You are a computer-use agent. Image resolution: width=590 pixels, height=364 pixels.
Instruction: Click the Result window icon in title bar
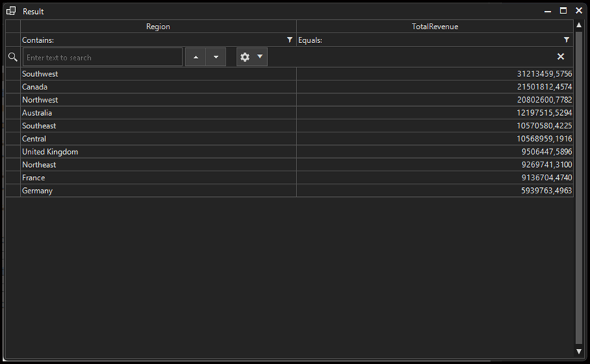pos(11,11)
